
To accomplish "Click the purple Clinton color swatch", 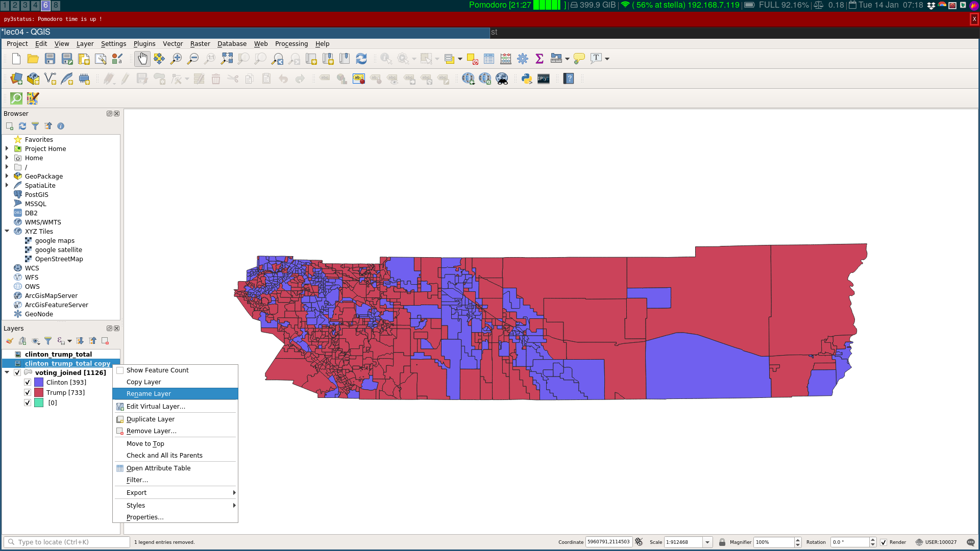I will click(39, 382).
